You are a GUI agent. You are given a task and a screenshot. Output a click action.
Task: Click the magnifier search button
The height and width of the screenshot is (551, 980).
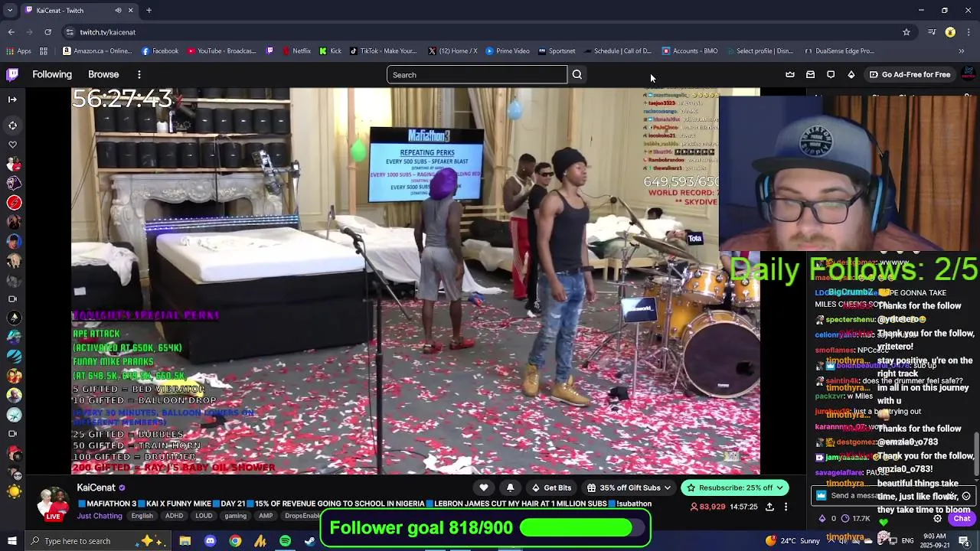point(577,74)
